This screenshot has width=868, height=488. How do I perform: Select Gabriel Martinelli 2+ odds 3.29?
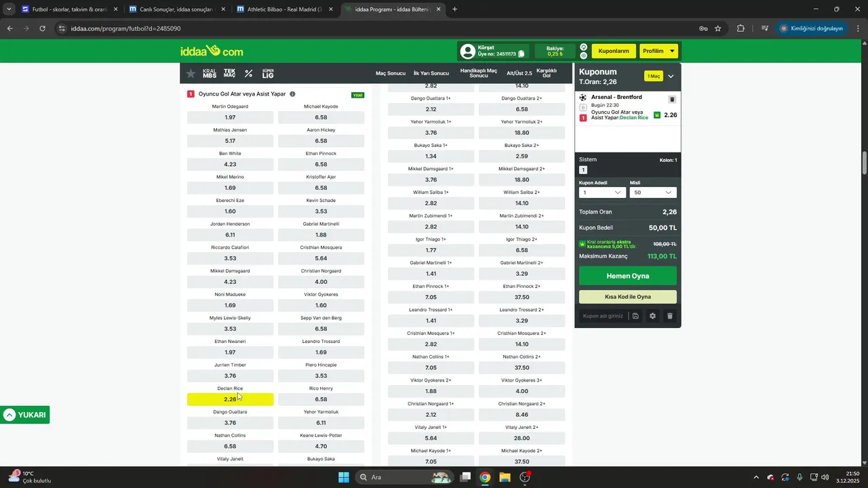(x=521, y=274)
